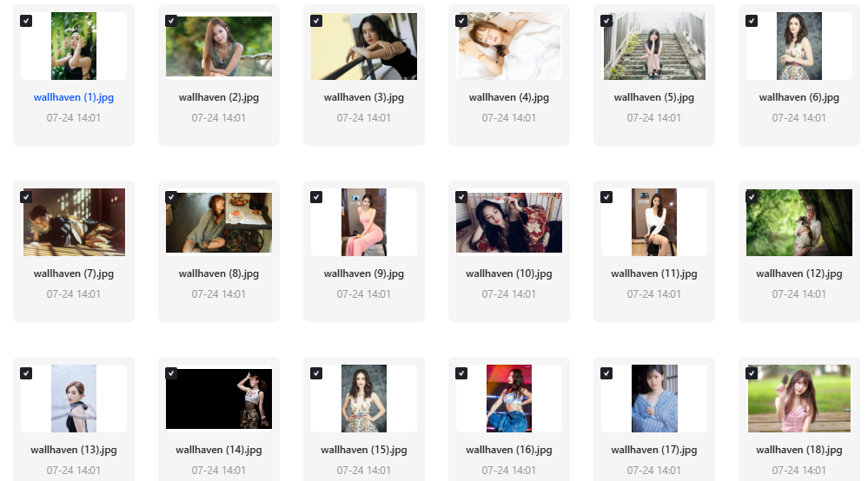Click the wallhaven (11).jpg file name
Screen dimensions: 868x481
point(653,273)
